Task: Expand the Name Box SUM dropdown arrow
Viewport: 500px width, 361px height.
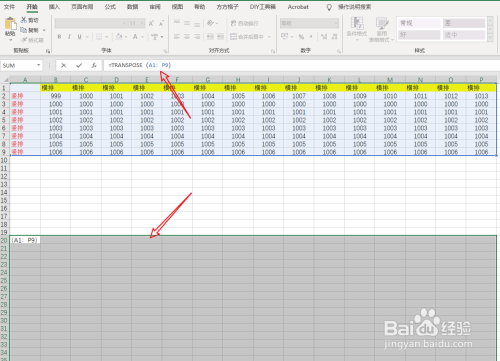Action: [39, 65]
